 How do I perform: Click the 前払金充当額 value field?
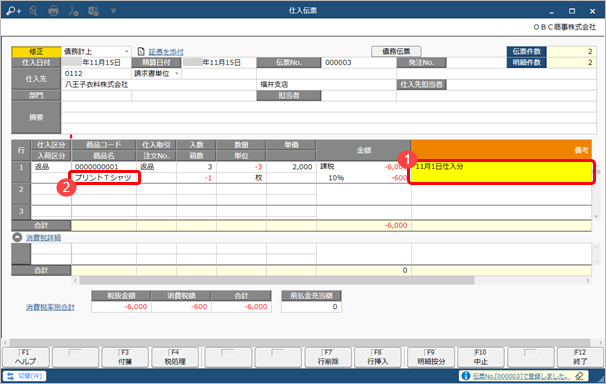[x=312, y=307]
